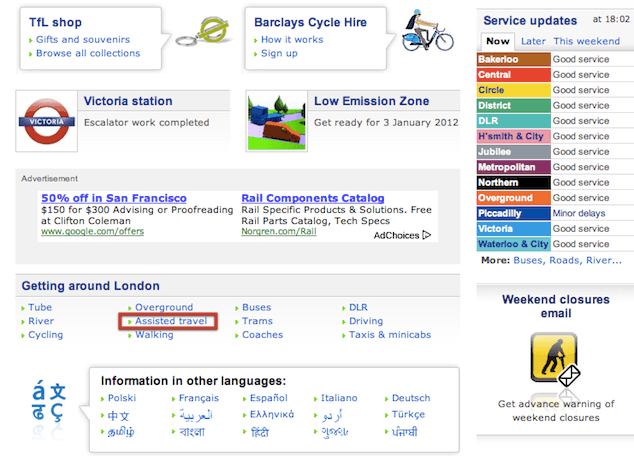Click the Barclays cyclist bicycle image
This screenshot has height=456, width=634.
(427, 31)
